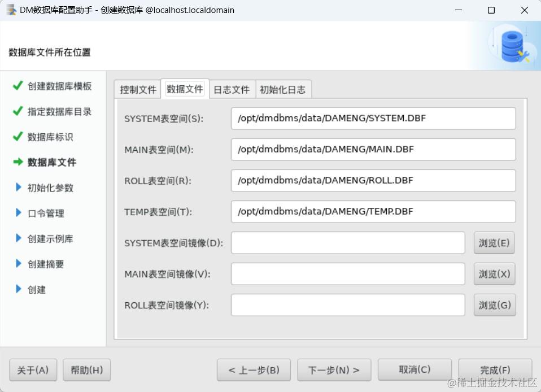Image resolution: width=541 pixels, height=392 pixels.
Task: Select 指定数据库目录 step in sidebar
Action: coord(60,112)
